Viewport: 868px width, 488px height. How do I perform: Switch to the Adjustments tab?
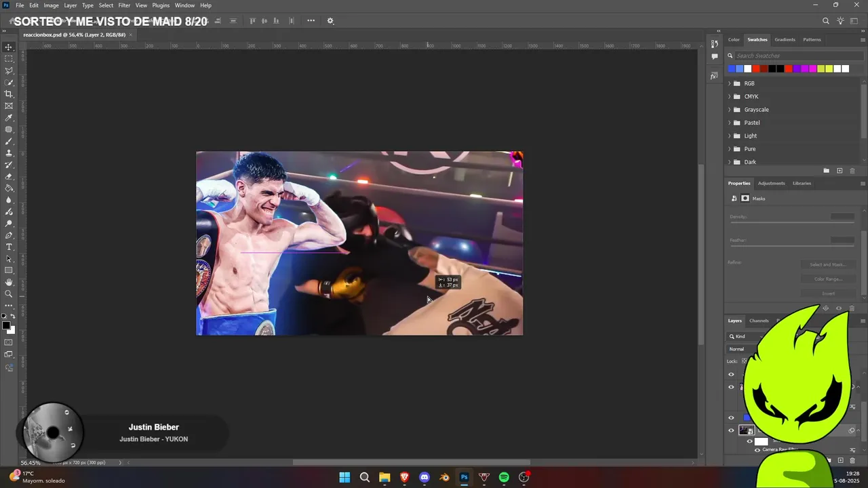click(771, 183)
